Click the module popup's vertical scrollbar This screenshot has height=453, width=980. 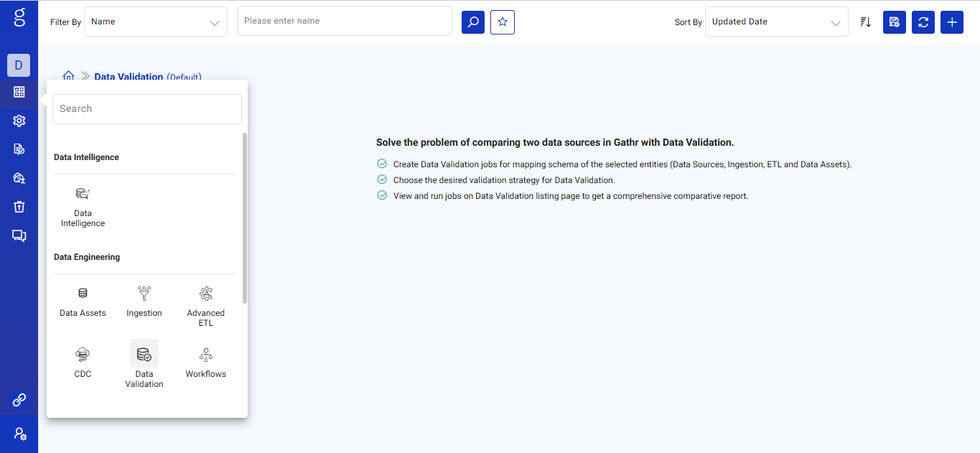tap(245, 218)
